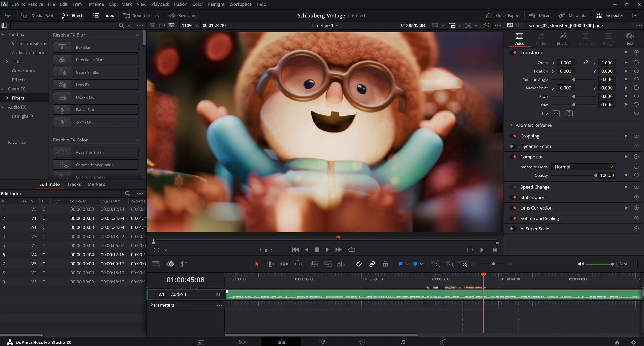644x346 pixels.
Task: Adjust the Opacity slider
Action: (595, 175)
